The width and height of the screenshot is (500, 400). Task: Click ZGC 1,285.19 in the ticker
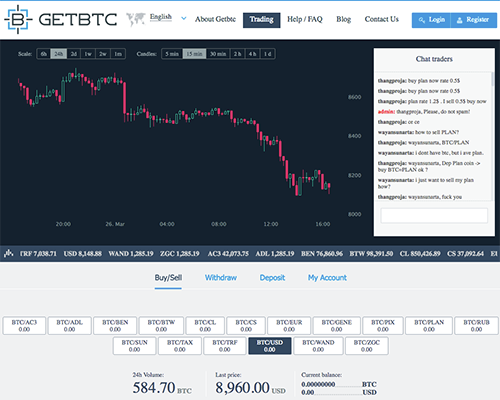pos(180,254)
